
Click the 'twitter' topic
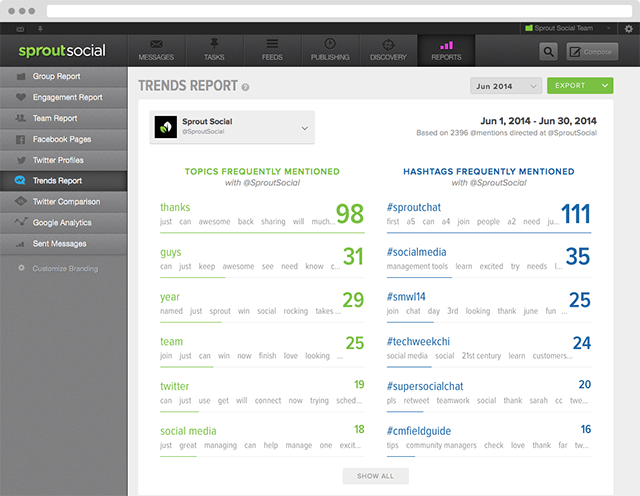click(x=175, y=386)
